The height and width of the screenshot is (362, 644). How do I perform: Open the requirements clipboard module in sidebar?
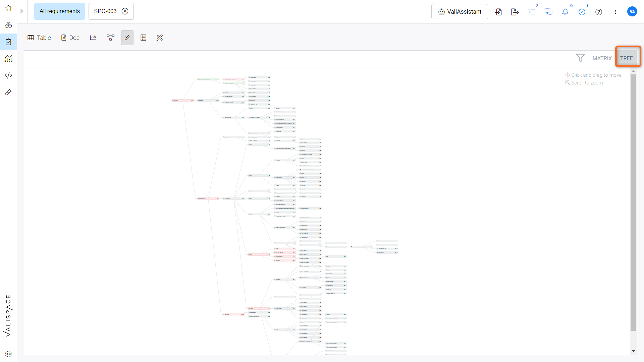coord(8,42)
